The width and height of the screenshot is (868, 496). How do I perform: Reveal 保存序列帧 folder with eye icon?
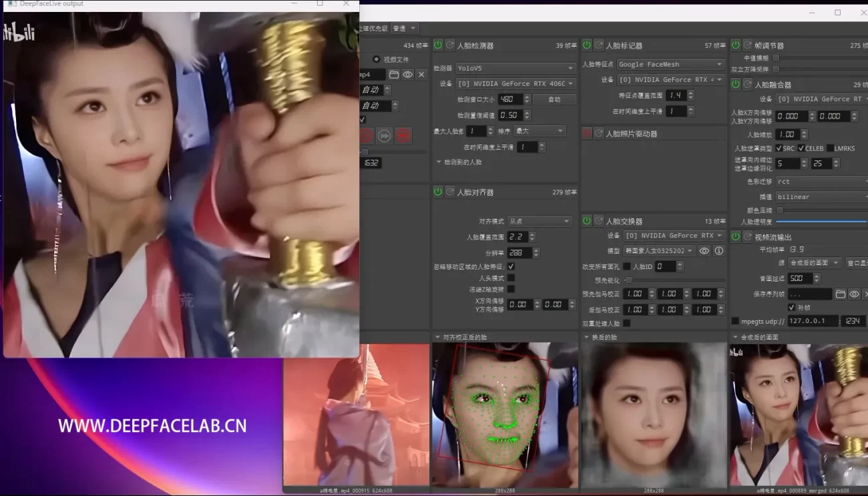[854, 294]
